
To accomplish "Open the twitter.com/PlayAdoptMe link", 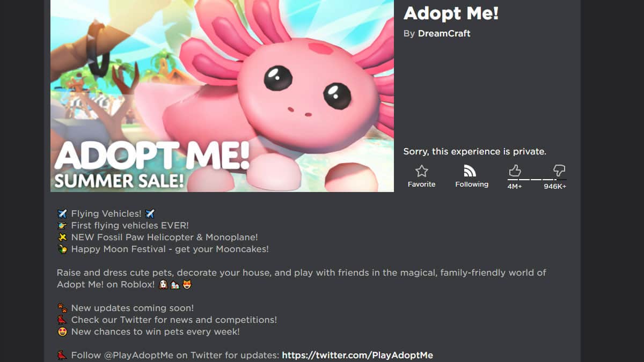I will coord(357,355).
